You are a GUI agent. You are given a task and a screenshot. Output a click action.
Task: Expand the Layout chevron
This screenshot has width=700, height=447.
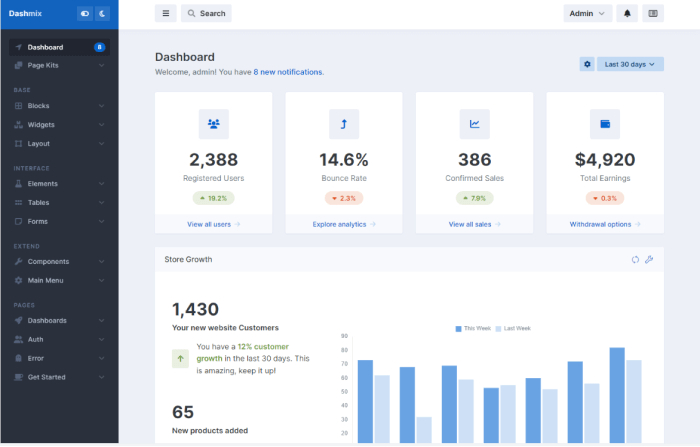coord(101,143)
